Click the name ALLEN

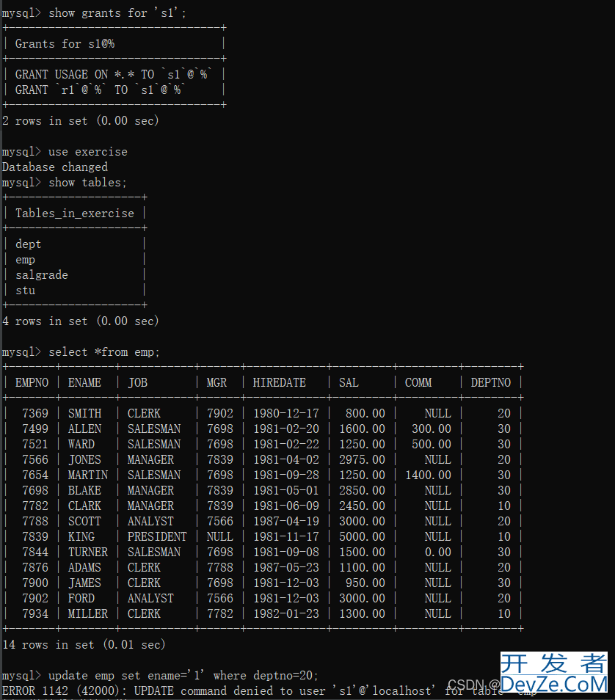coord(84,429)
